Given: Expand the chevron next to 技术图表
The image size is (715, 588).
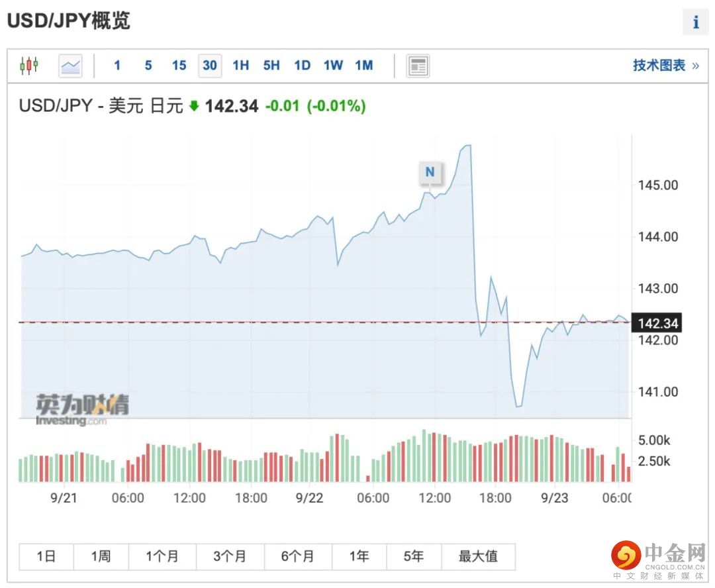Looking at the screenshot, I should [x=695, y=66].
